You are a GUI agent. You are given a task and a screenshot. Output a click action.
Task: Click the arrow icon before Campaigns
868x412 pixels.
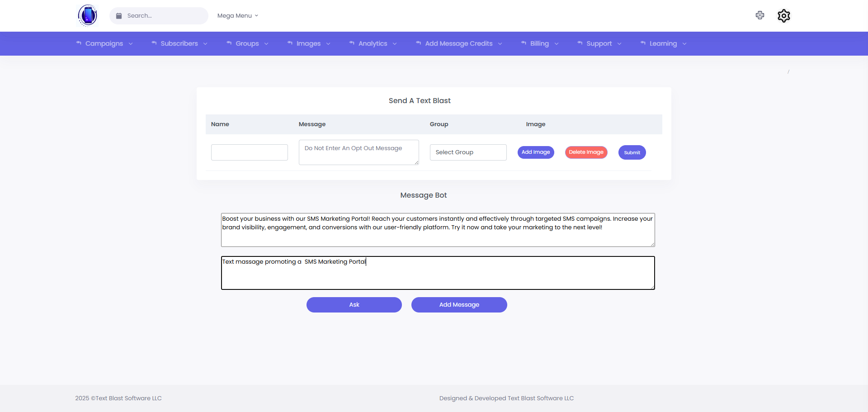click(79, 43)
